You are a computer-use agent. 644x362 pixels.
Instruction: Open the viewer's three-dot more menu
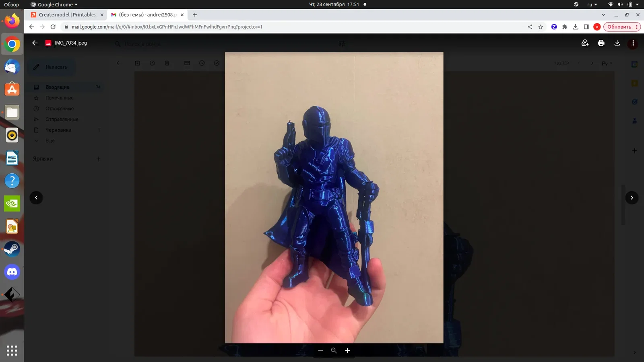[x=633, y=43]
